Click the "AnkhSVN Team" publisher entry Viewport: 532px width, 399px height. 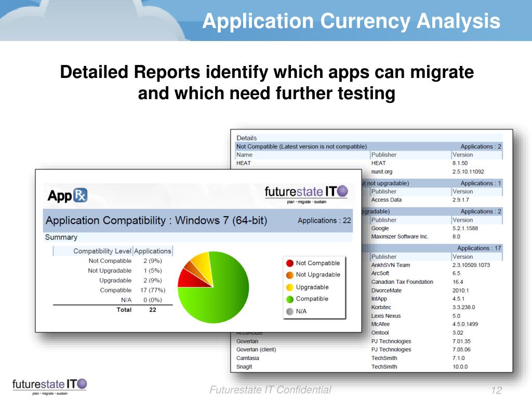[391, 265]
